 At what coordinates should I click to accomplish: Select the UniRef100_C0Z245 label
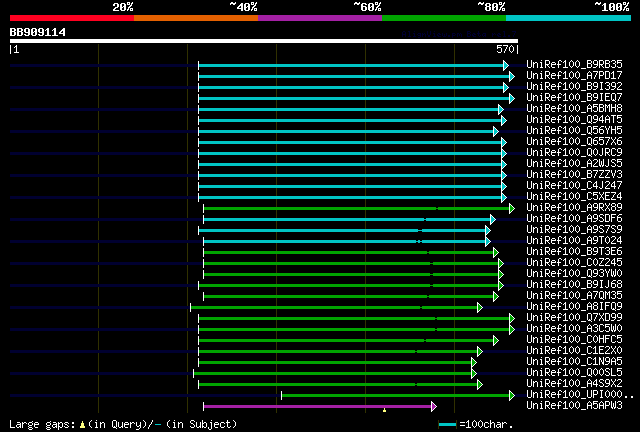[x=574, y=263]
